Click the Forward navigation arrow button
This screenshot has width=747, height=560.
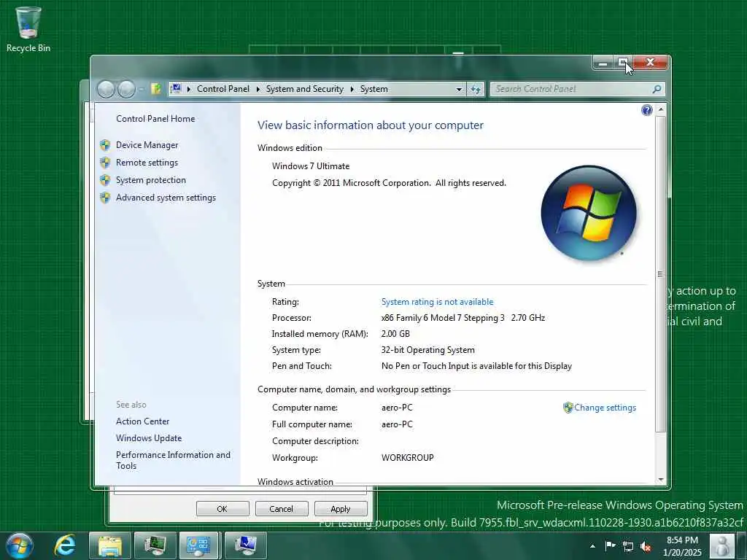point(125,89)
